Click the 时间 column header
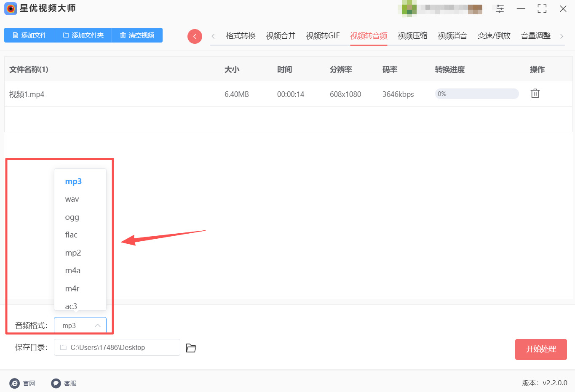Viewport: 575px width, 392px height. [x=285, y=69]
